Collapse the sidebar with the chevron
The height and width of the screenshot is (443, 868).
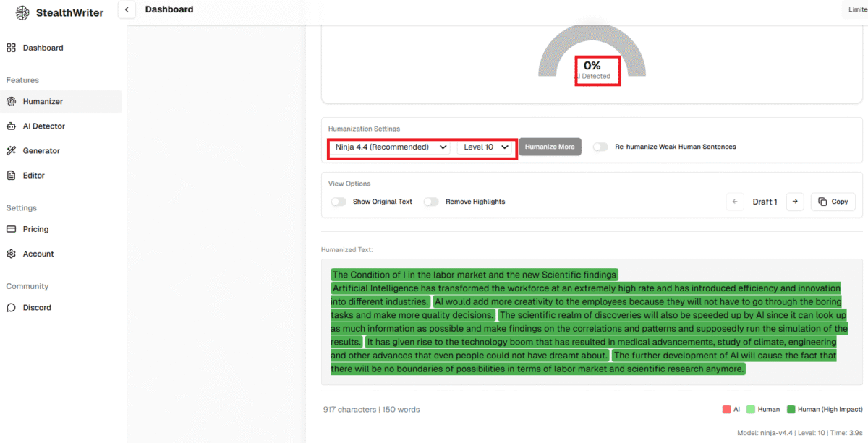pos(127,9)
